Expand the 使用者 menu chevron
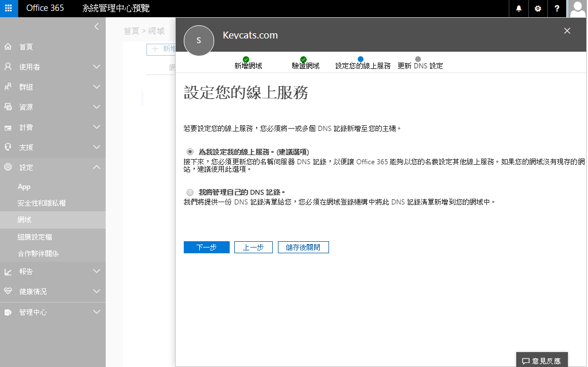Viewport: 588px width, 367px height. pyautogui.click(x=96, y=67)
